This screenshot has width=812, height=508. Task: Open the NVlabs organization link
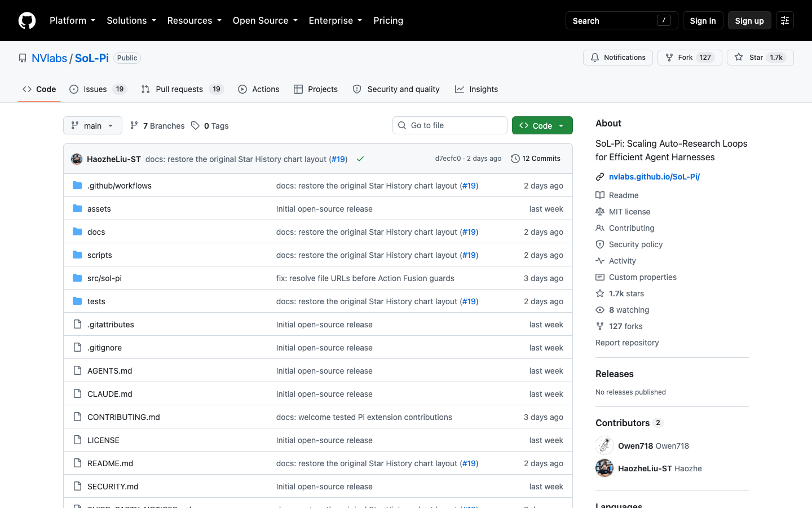49,58
